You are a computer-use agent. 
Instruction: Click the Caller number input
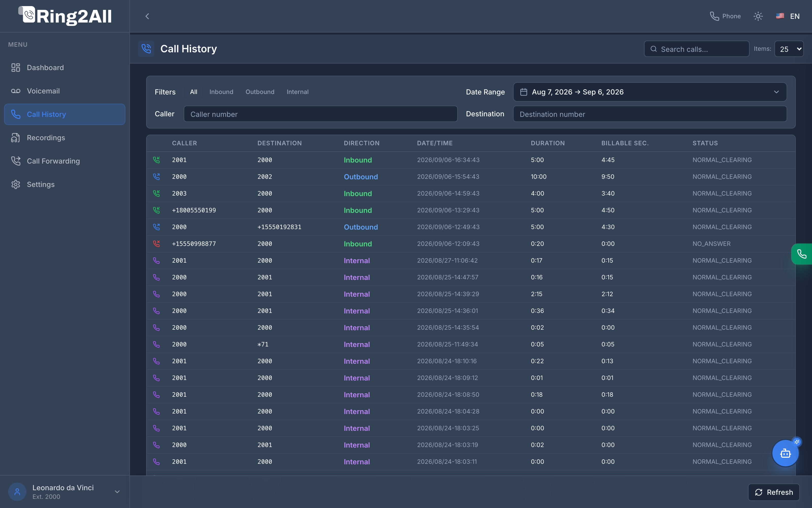pyautogui.click(x=320, y=114)
